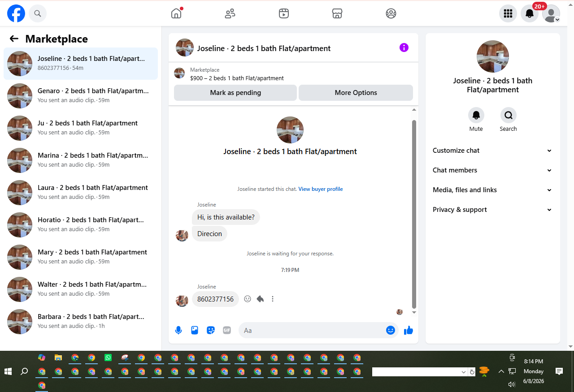Select the Joseline conversation in the list

[x=81, y=64]
